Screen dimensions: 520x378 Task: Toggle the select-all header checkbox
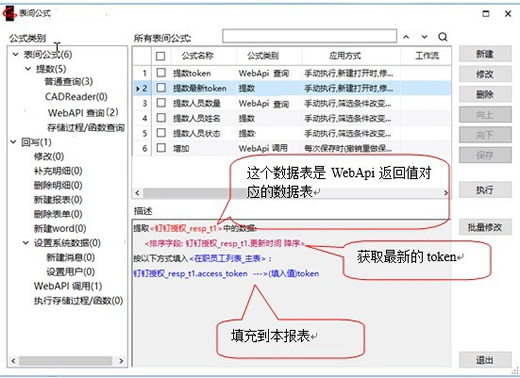[x=160, y=56]
